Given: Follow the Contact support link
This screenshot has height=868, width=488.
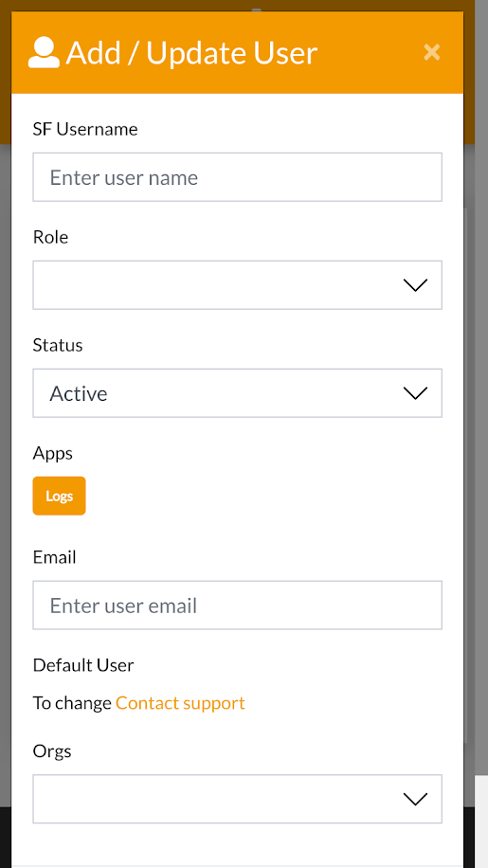Looking at the screenshot, I should point(180,703).
